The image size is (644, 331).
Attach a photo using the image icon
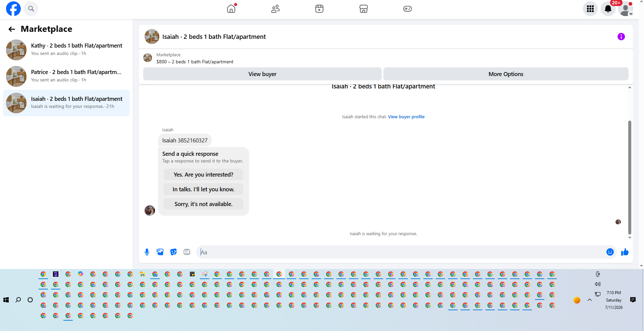(x=160, y=252)
